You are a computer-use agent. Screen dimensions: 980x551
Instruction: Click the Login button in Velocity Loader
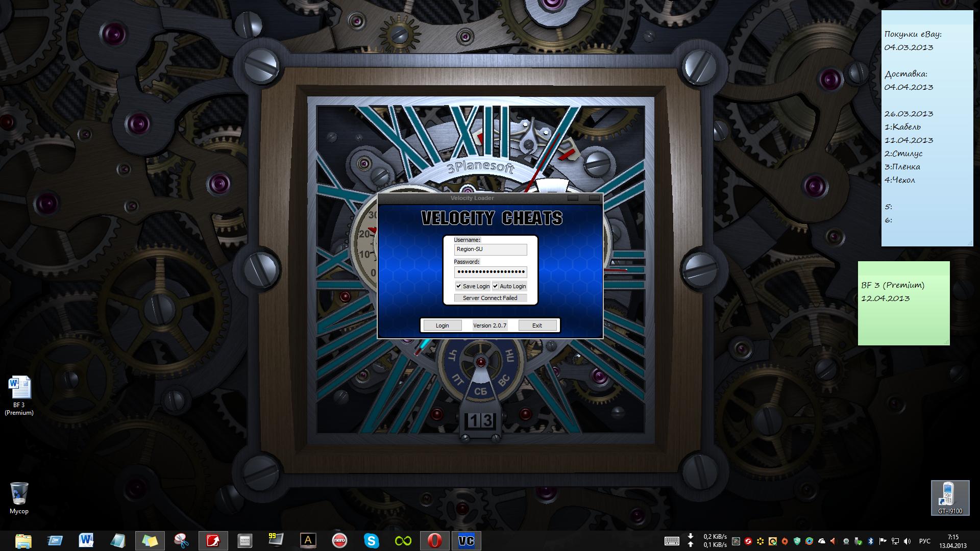[443, 325]
